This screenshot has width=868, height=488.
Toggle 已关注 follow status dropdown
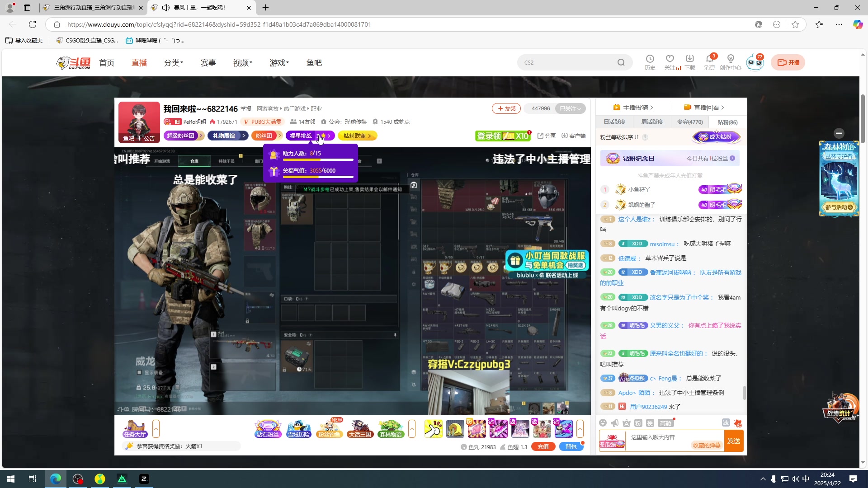tap(570, 108)
